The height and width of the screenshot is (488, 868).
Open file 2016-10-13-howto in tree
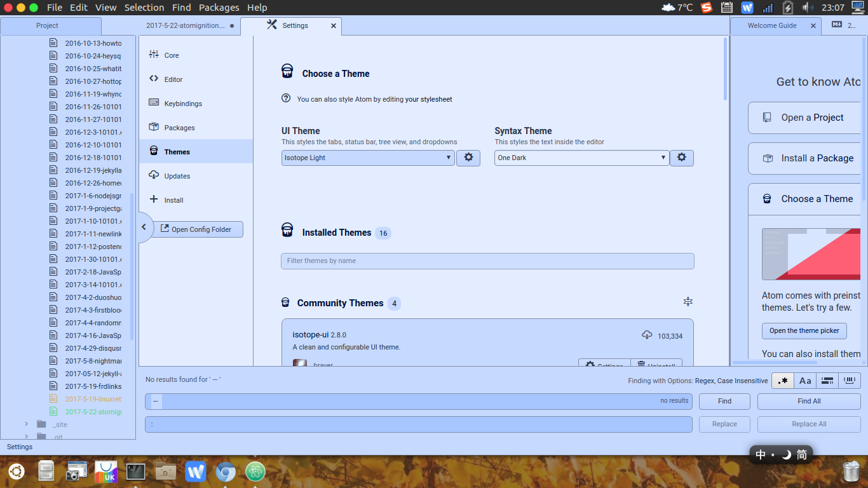(x=93, y=43)
